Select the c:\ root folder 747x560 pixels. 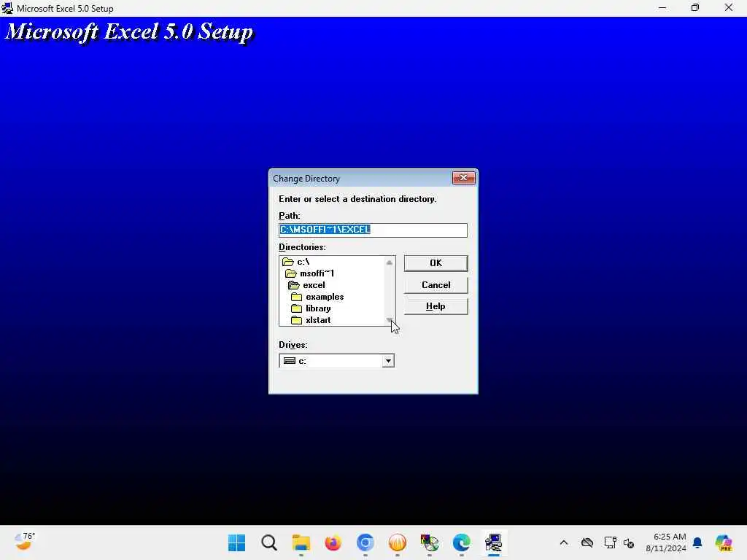click(x=303, y=262)
